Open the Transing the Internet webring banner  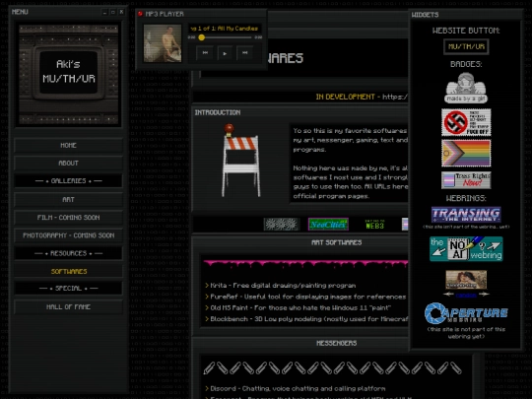pyautogui.click(x=466, y=215)
